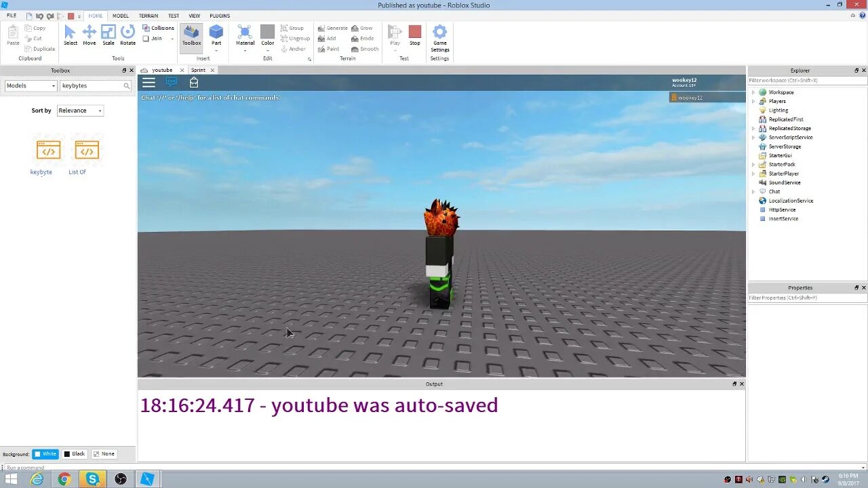Click the Filter Properties field
Screen dimensions: 868x488
[x=807, y=298]
